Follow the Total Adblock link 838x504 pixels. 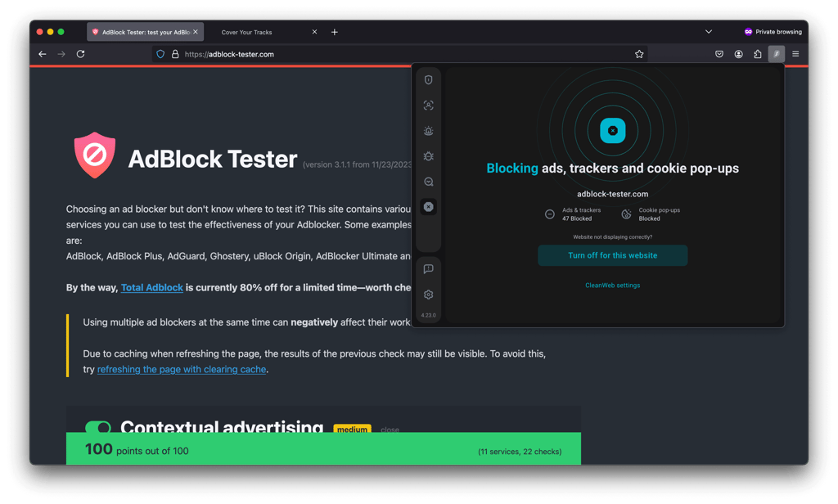(151, 287)
